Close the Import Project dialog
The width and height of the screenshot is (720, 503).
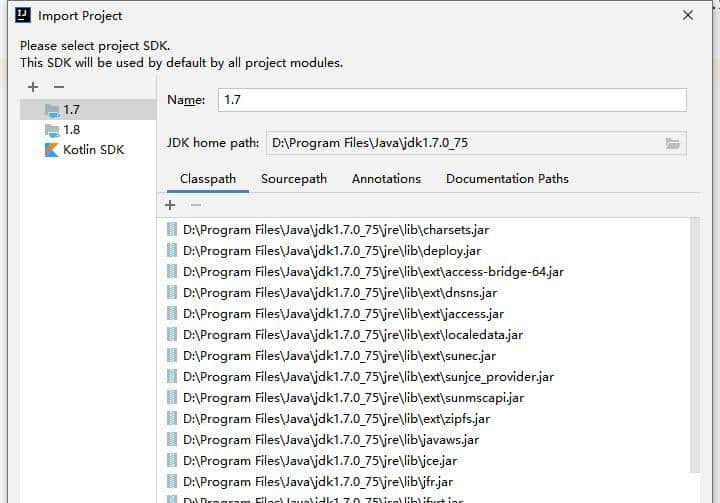pyautogui.click(x=688, y=15)
